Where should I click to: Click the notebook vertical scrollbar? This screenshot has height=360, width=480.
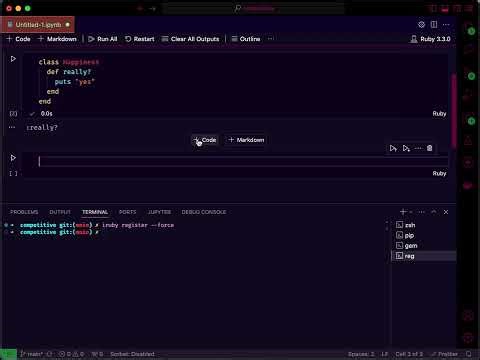(x=453, y=110)
